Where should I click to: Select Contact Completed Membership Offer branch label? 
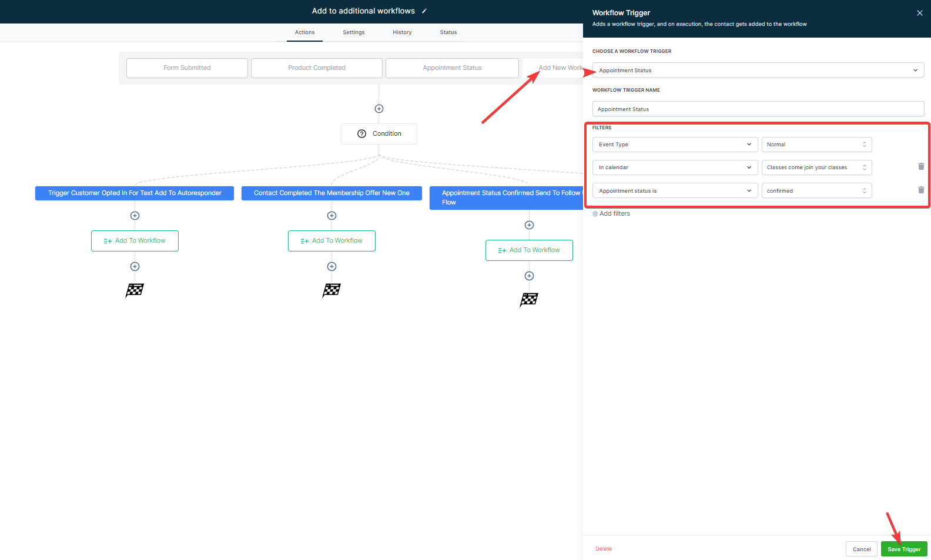click(x=331, y=193)
